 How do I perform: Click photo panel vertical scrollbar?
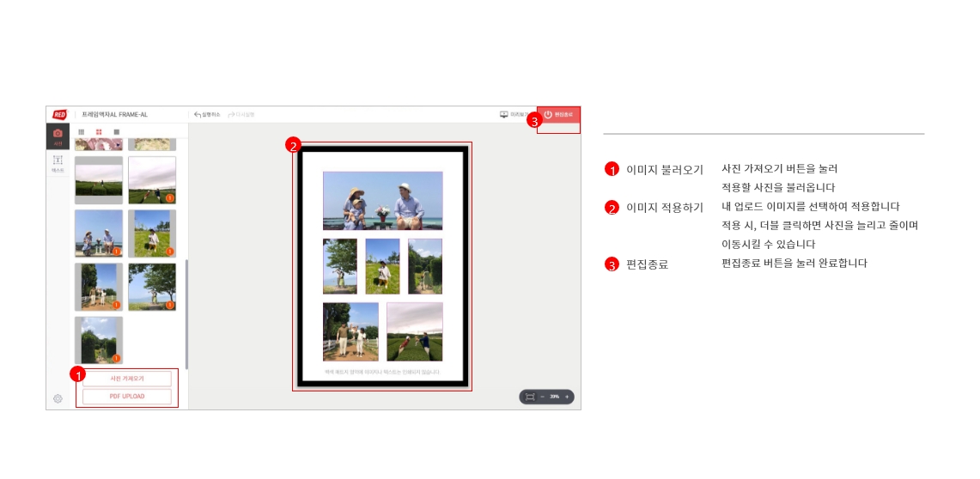(x=186, y=314)
